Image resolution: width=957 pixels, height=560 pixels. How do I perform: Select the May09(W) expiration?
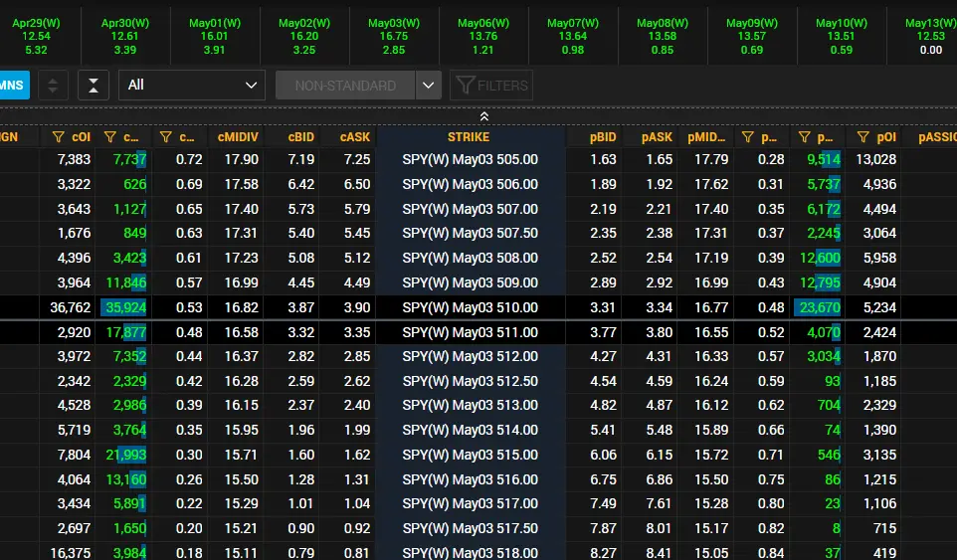(x=752, y=36)
